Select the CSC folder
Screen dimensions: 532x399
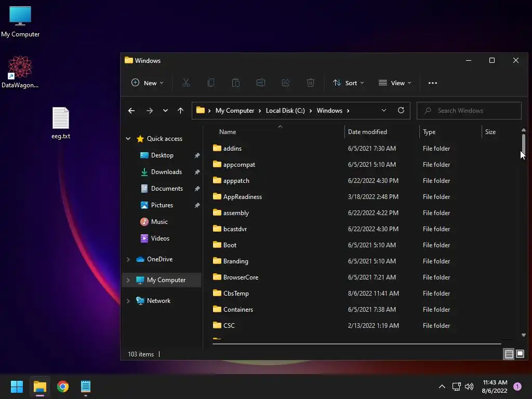tap(229, 325)
